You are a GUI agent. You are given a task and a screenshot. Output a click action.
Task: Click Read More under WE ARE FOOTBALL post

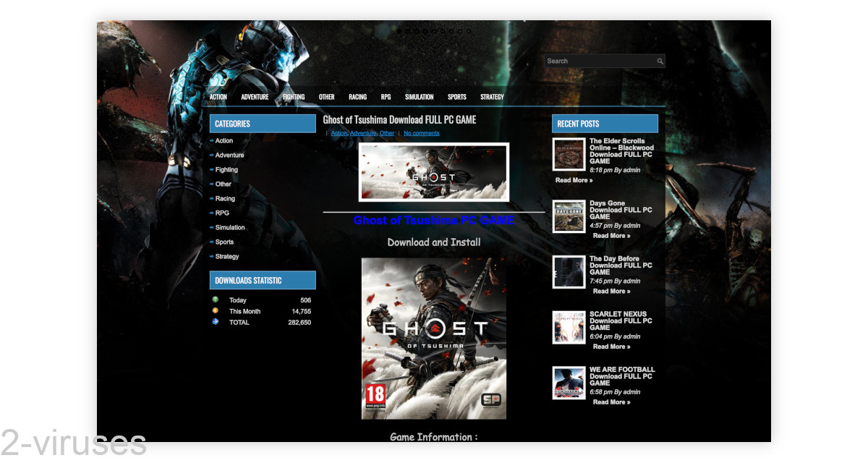click(x=612, y=402)
